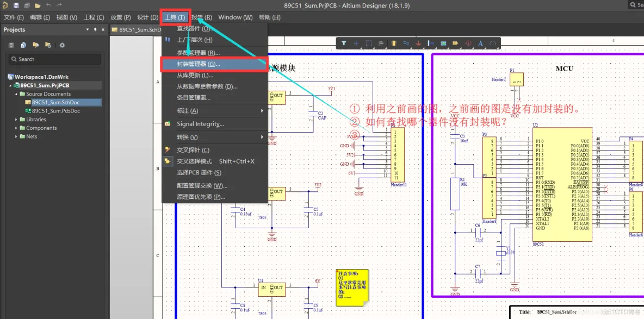Open the 放置 (P) menu
The width and height of the screenshot is (644, 319).
(x=120, y=17)
